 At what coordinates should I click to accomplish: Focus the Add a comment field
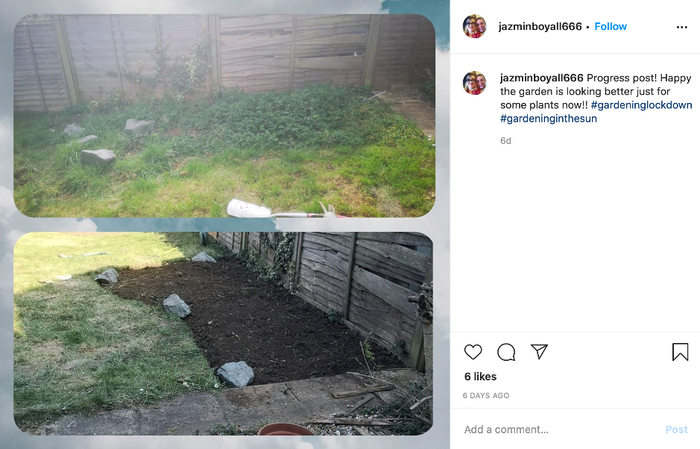560,429
